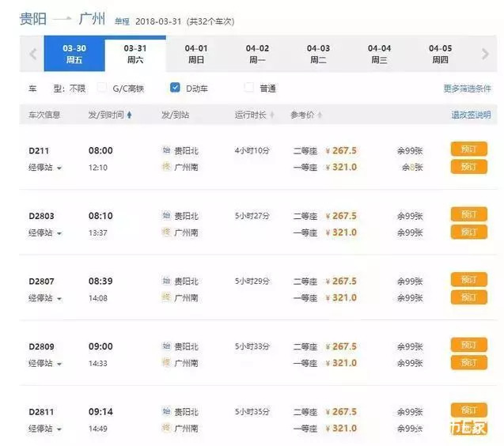Select the 03-30 Friday date tab
The width and height of the screenshot is (504, 446).
74,54
